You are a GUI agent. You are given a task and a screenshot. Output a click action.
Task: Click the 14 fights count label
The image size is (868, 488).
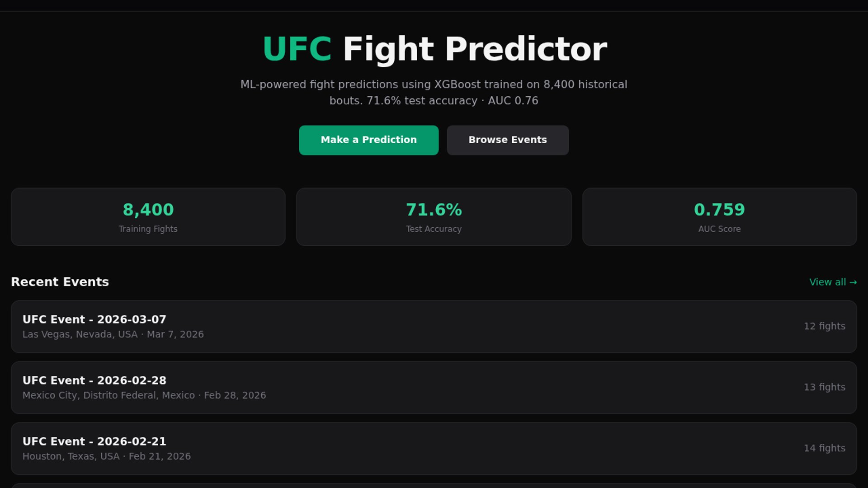824,448
